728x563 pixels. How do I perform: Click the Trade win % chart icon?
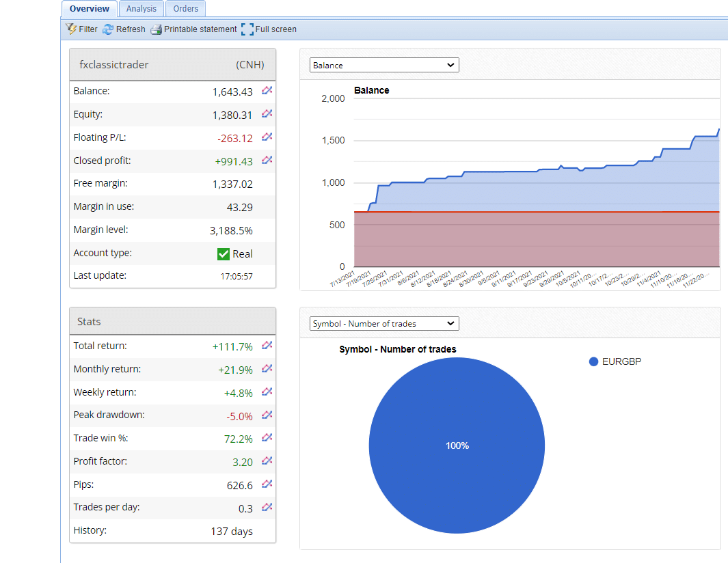point(267,439)
